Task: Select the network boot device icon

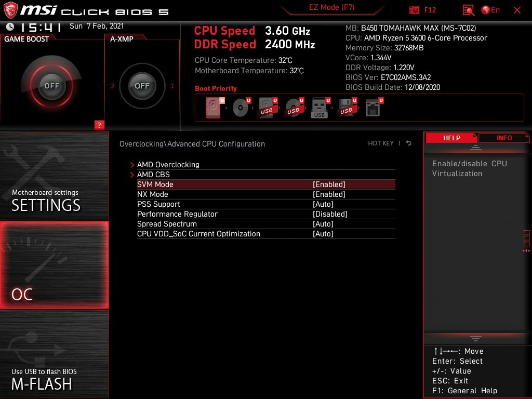Action: coord(374,108)
